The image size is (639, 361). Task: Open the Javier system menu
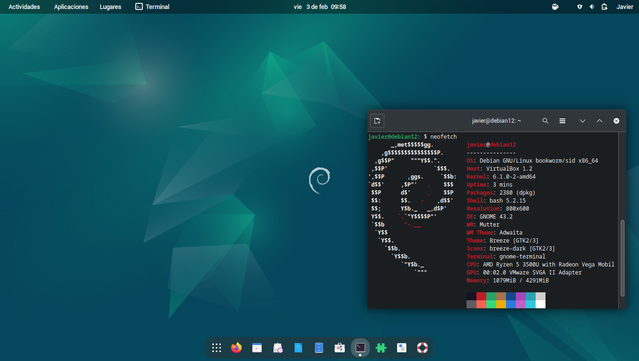(x=624, y=7)
